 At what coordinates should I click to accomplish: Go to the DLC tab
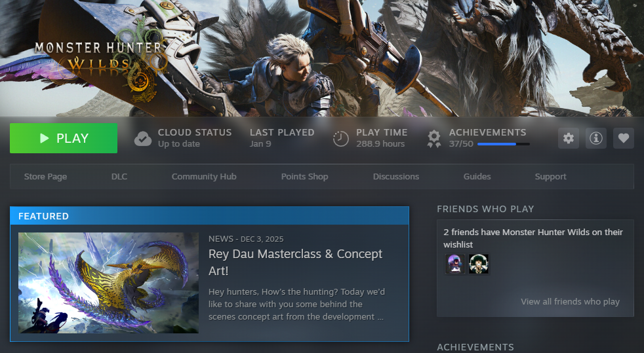point(119,177)
